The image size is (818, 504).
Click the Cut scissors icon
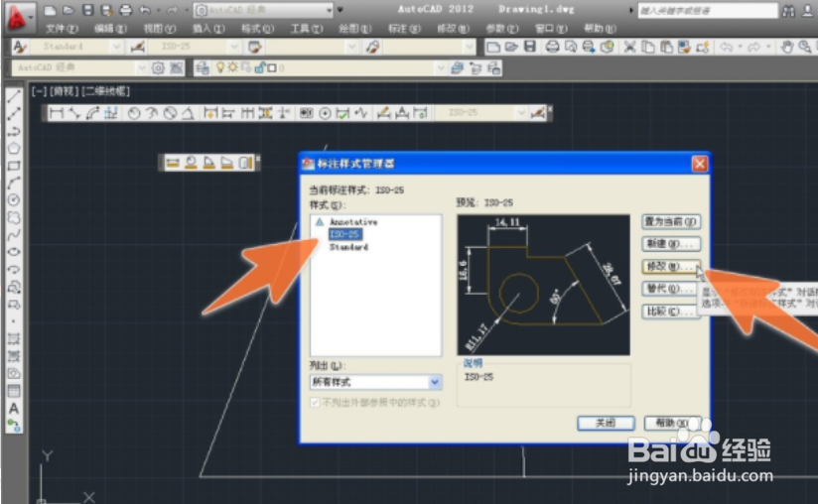pos(629,47)
